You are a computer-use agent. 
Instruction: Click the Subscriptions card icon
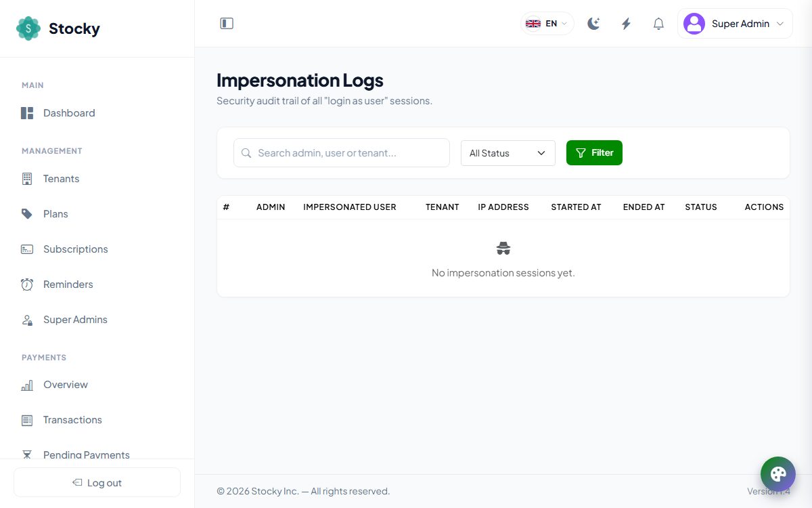[27, 249]
